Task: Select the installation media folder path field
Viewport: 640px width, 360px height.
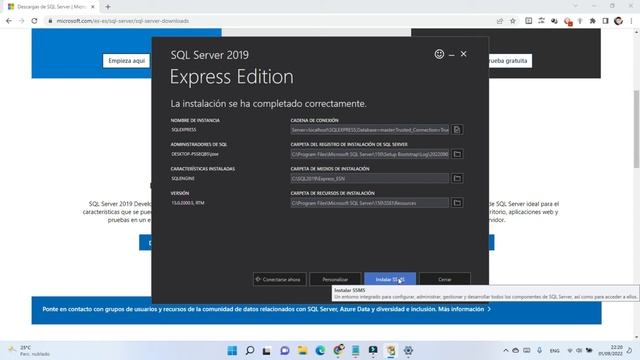Action: coord(369,178)
